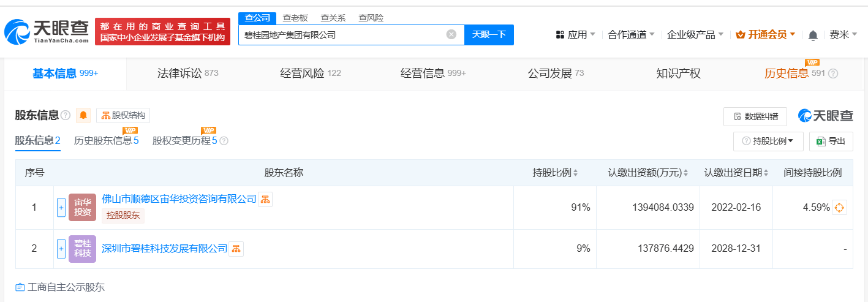Image resolution: width=868 pixels, height=302 pixels.
Task: Click the help icon next to 股东信息 heading
Action: pos(66,115)
